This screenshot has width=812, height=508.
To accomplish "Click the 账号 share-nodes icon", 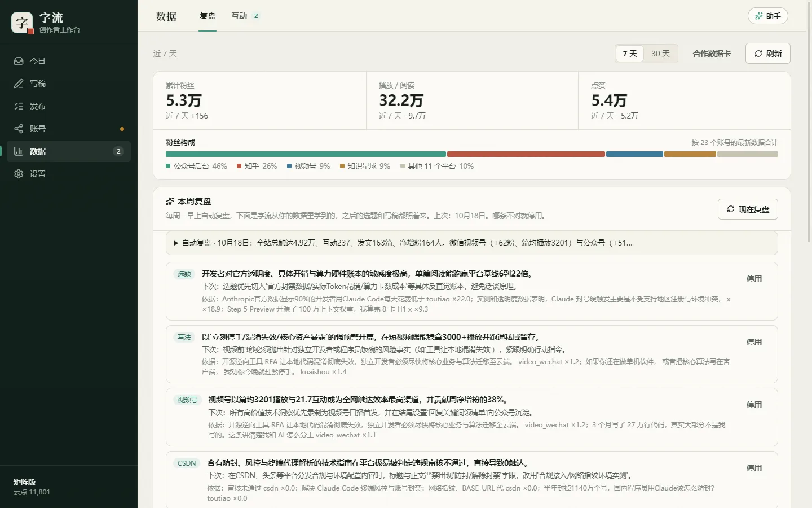I will click(19, 129).
